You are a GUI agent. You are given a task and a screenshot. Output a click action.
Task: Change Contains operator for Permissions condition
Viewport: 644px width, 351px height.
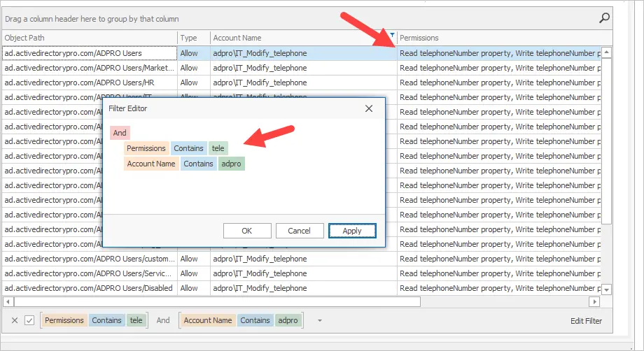[x=188, y=148]
